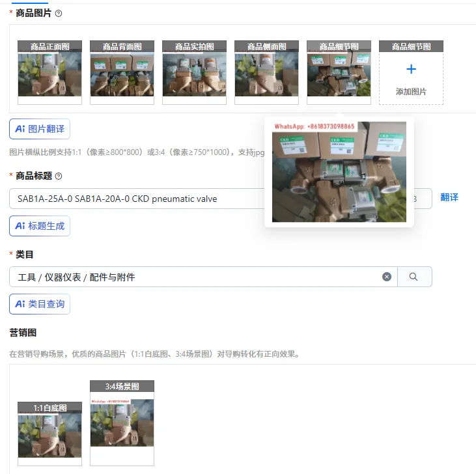Click the plus icon to add image

point(411,69)
